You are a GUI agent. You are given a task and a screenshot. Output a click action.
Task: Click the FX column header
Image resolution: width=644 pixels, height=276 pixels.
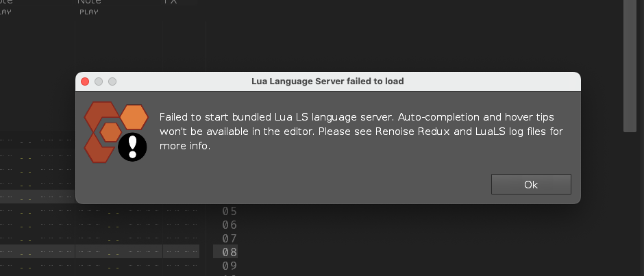point(171,2)
